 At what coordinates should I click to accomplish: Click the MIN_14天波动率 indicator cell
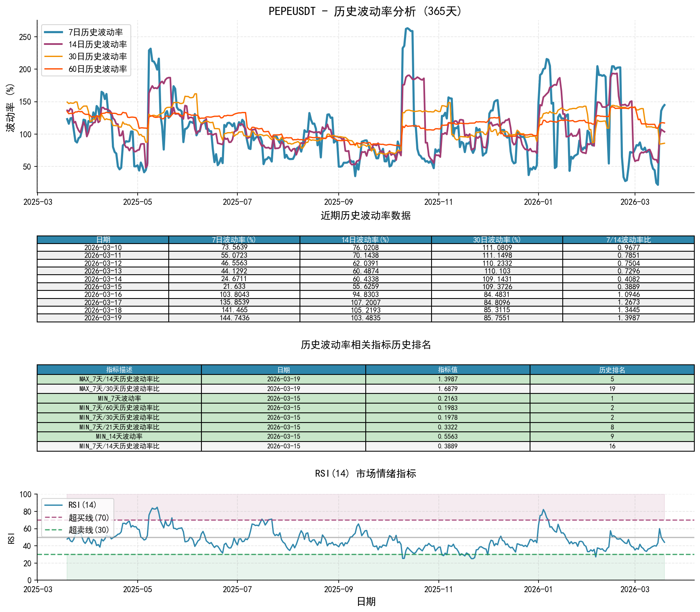coord(119,437)
